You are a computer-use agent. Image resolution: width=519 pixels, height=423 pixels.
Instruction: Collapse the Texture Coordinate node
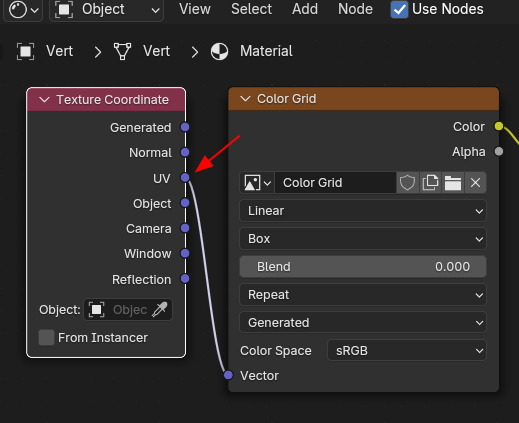[x=44, y=100]
